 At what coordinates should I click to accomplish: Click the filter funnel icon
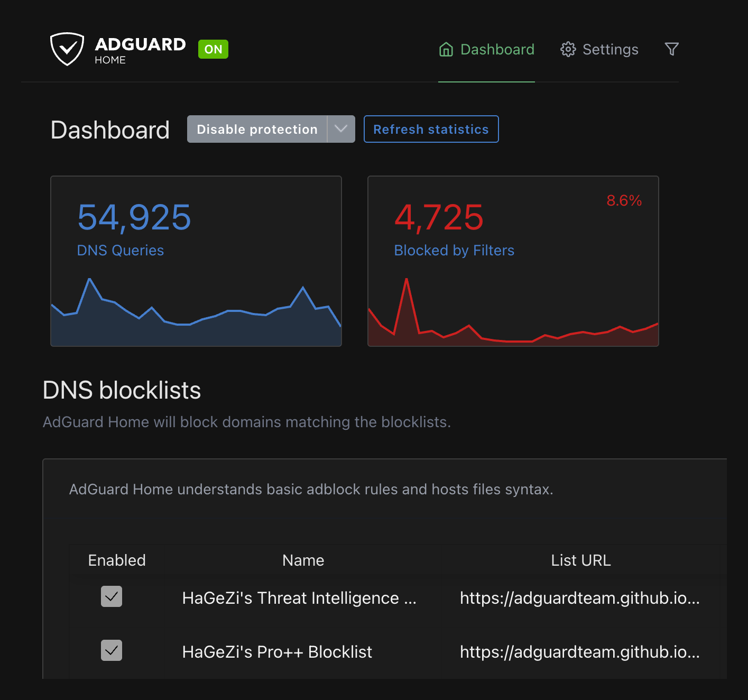pos(671,49)
